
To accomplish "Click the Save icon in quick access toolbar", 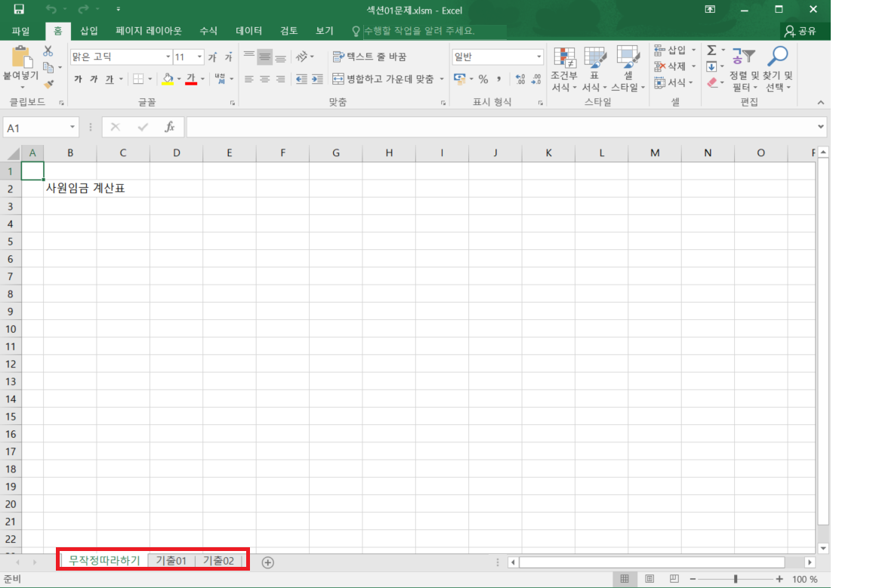I will coord(18,9).
